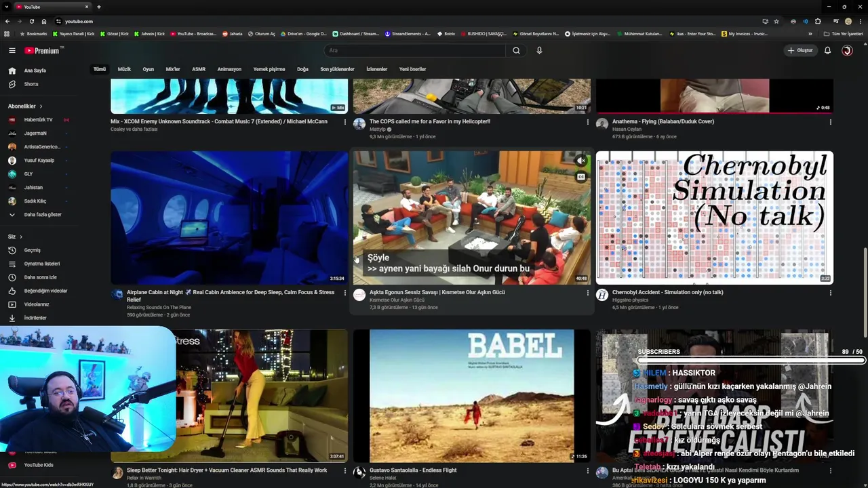Image resolution: width=868 pixels, height=488 pixels.
Task: Expand the Siz section chevron
Action: click(21, 237)
